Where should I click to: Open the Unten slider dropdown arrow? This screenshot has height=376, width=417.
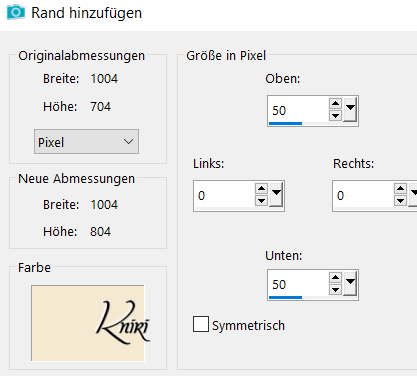350,283
